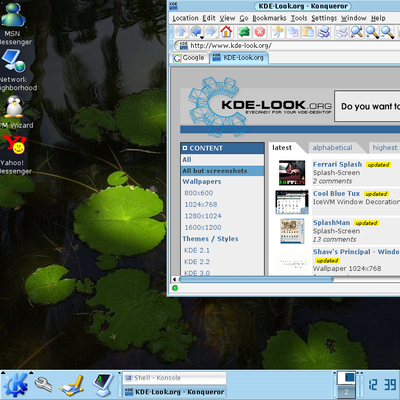Select the 'latest' tab on the page

tap(282, 148)
